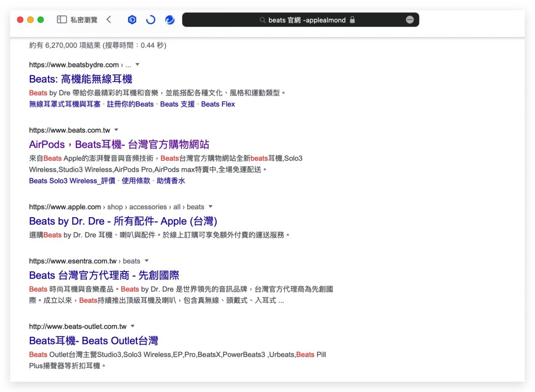Follow the 助情香水 sitelink
Viewport: 535px width, 392px height.
tap(171, 181)
